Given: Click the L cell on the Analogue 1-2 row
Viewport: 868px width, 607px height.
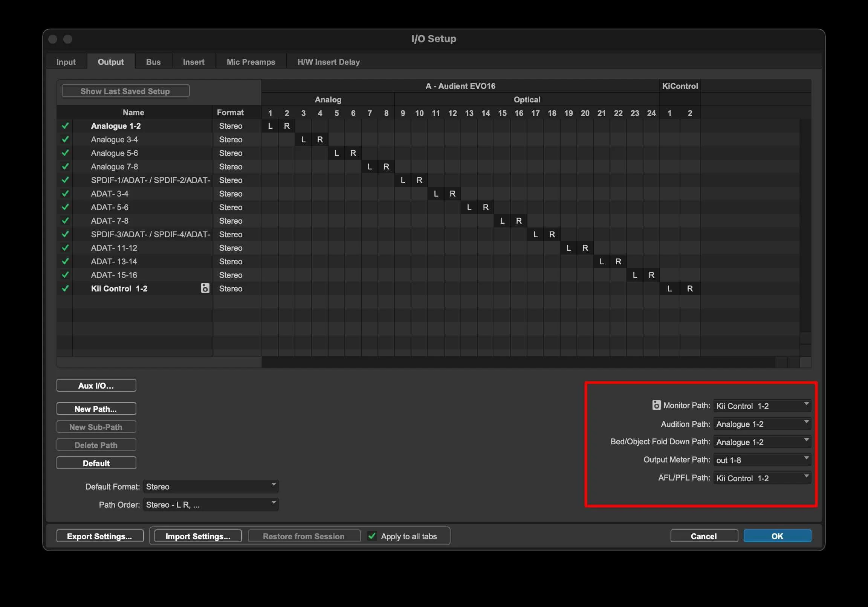Looking at the screenshot, I should click(x=270, y=126).
